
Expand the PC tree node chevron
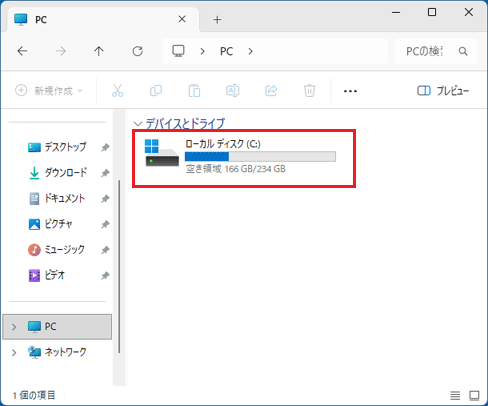pos(14,327)
